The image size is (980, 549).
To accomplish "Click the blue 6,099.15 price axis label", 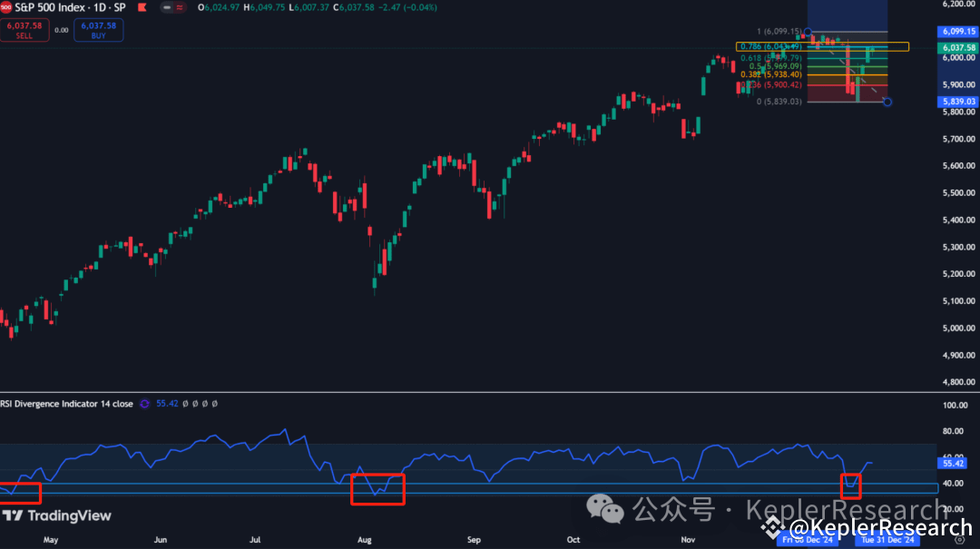I will pyautogui.click(x=958, y=31).
